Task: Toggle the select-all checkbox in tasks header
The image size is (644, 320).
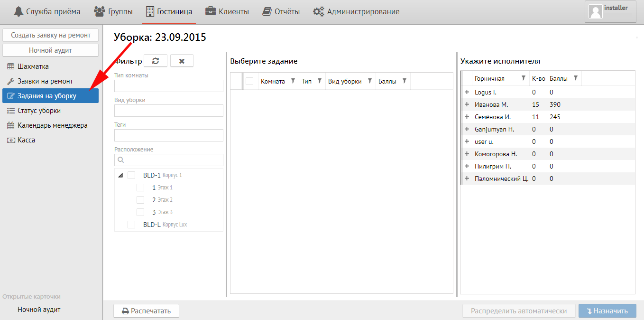Action: click(249, 81)
